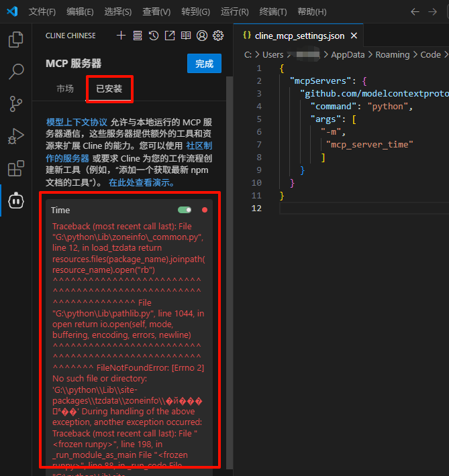Viewport: 449px width, 476px height.
Task: Click the "-m" string on line 6
Action: pyautogui.click(x=331, y=132)
